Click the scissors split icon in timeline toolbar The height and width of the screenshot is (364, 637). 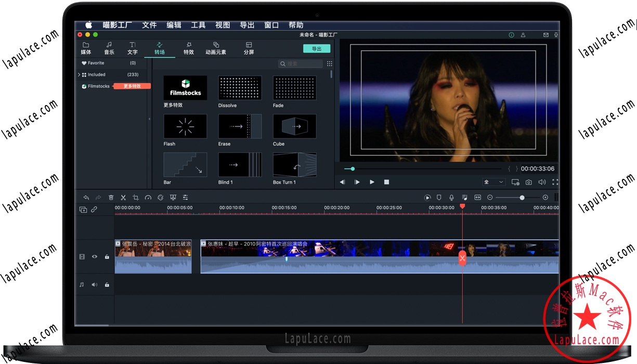point(123,198)
